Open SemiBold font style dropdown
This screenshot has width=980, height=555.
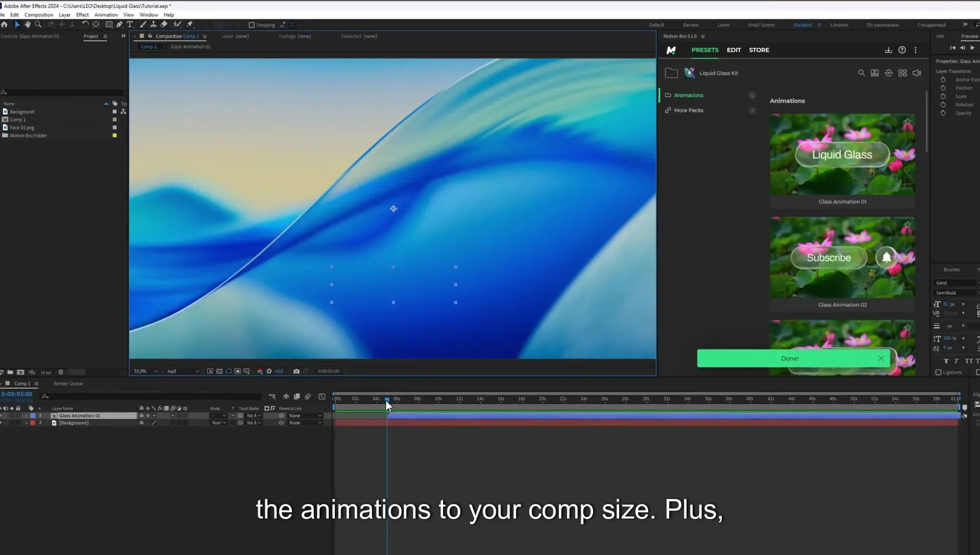click(956, 293)
